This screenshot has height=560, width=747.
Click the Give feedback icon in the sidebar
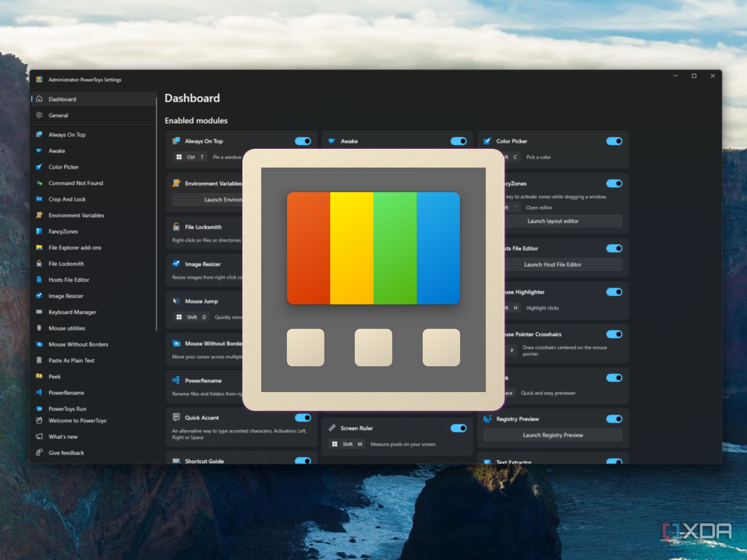[x=39, y=453]
